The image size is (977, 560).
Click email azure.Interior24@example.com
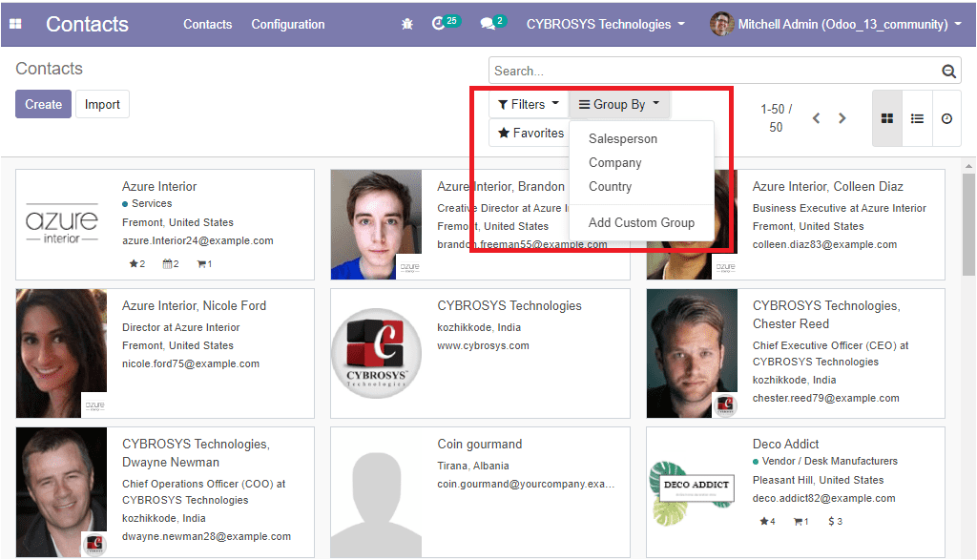coord(197,240)
